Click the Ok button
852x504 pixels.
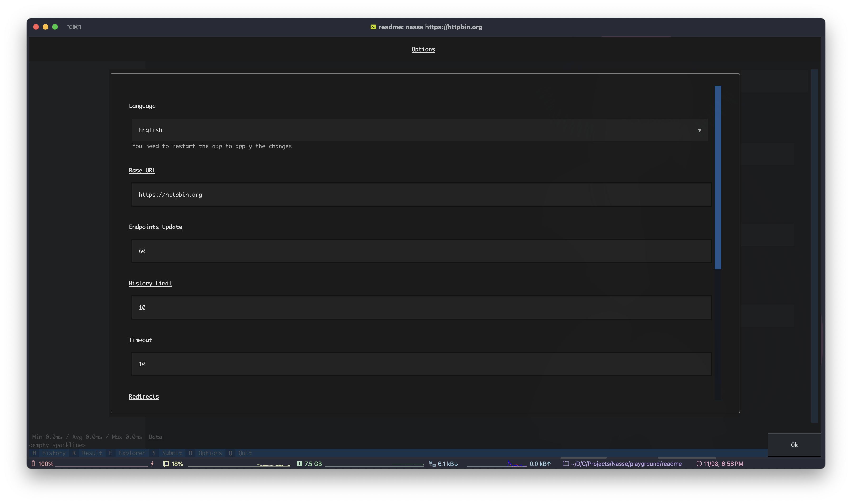click(x=794, y=445)
